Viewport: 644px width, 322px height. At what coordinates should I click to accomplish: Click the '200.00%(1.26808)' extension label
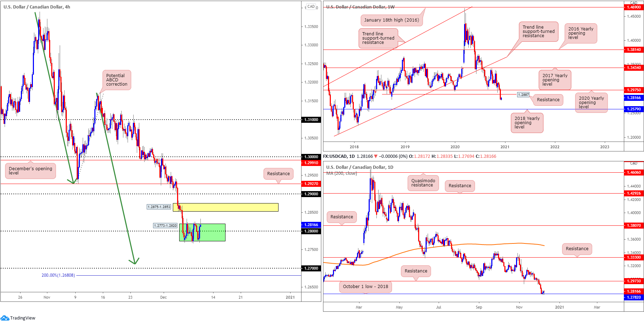[58, 275]
